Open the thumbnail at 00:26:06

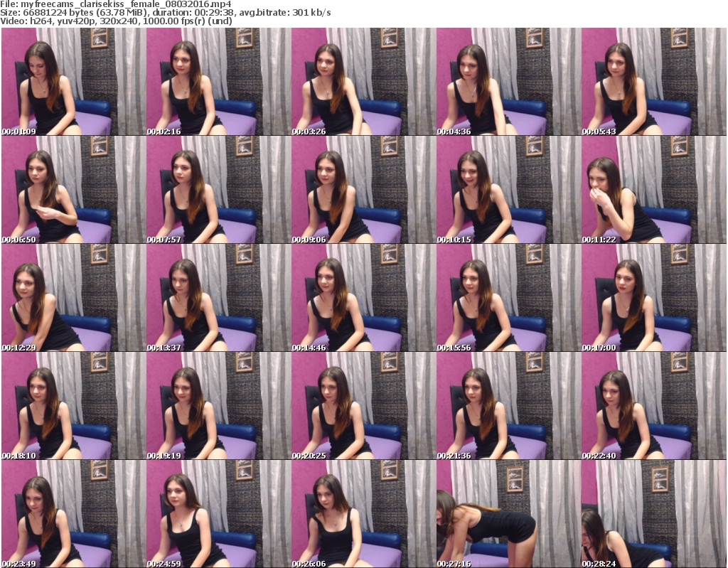(363, 515)
